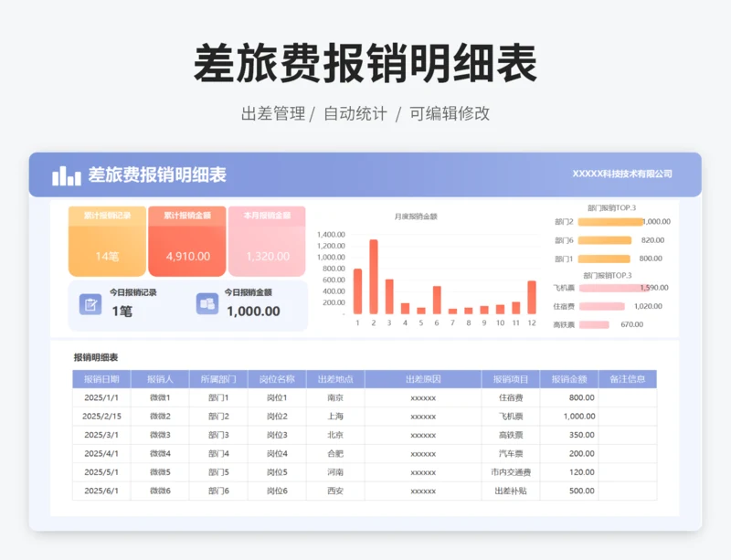Click the 今日报销记录 notepad icon
The width and height of the screenshot is (731, 560).
90,304
